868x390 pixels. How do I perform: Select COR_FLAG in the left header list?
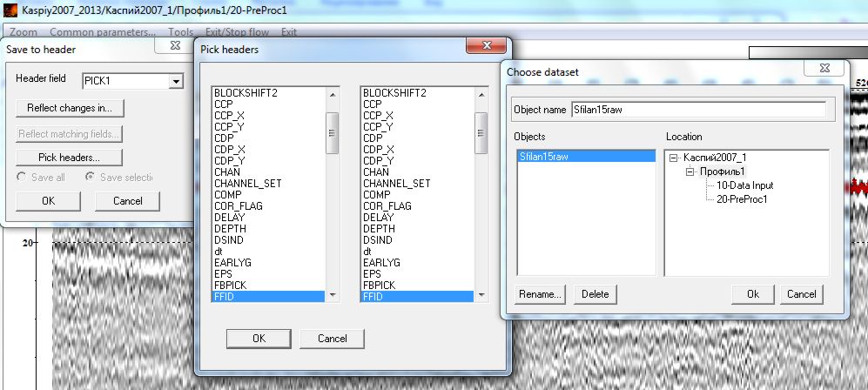tap(268, 205)
